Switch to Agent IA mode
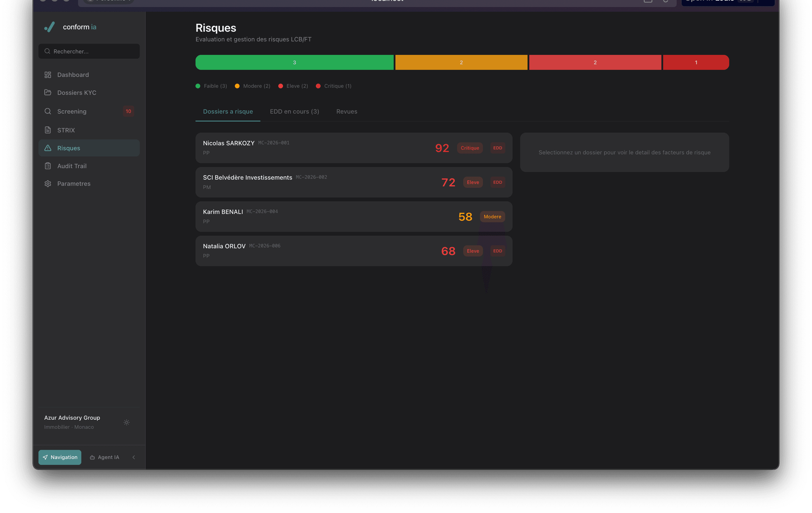 click(104, 457)
